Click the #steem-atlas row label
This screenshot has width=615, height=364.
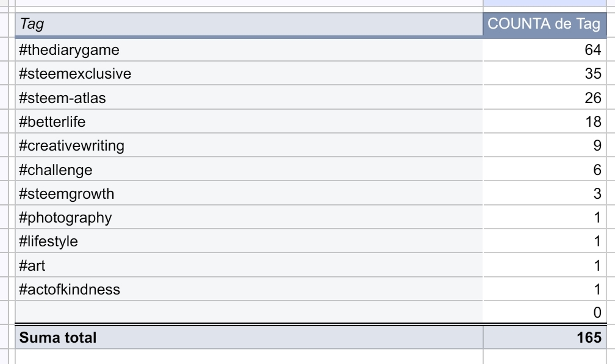[249, 98]
